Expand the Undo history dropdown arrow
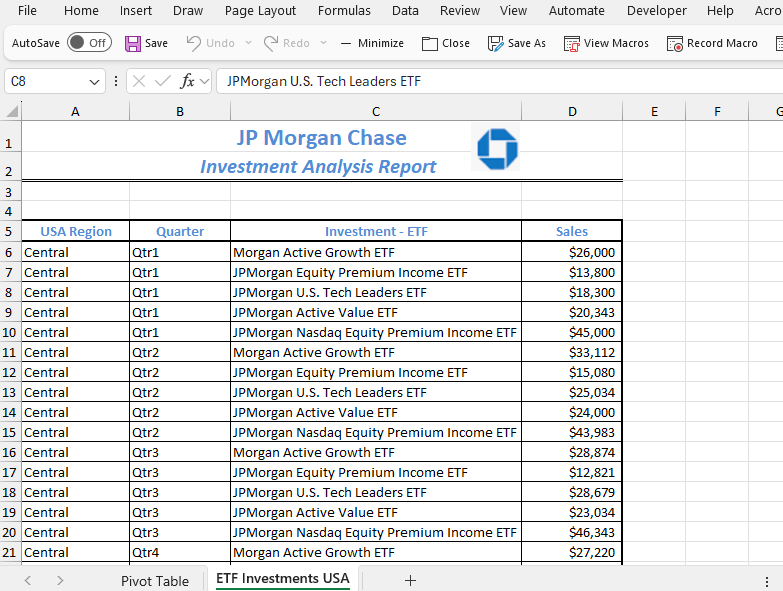This screenshot has width=783, height=591. point(246,43)
